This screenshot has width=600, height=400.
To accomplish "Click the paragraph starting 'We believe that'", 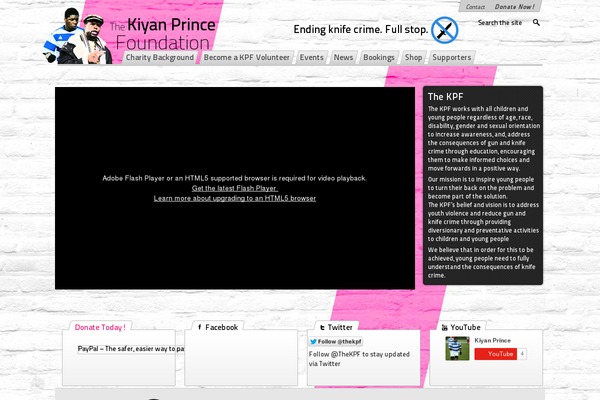I will 481,263.
